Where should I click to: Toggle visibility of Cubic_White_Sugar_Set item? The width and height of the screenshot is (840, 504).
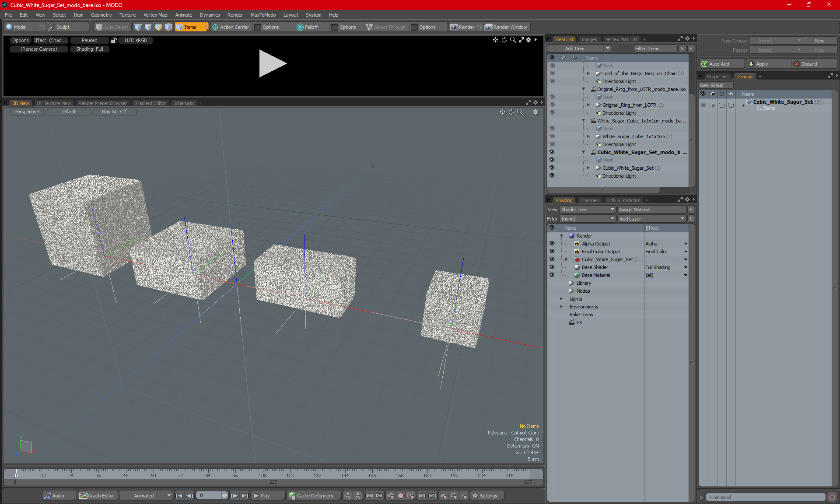pos(552,168)
